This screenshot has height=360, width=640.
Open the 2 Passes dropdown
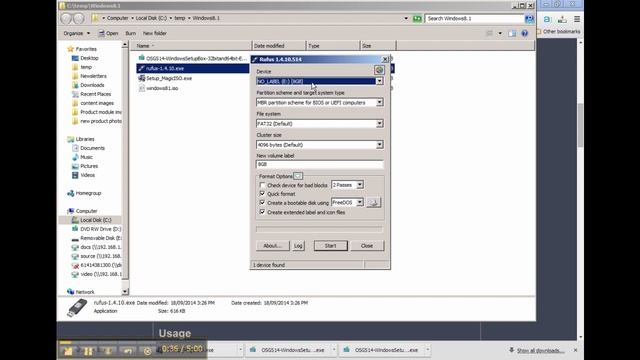360,185
